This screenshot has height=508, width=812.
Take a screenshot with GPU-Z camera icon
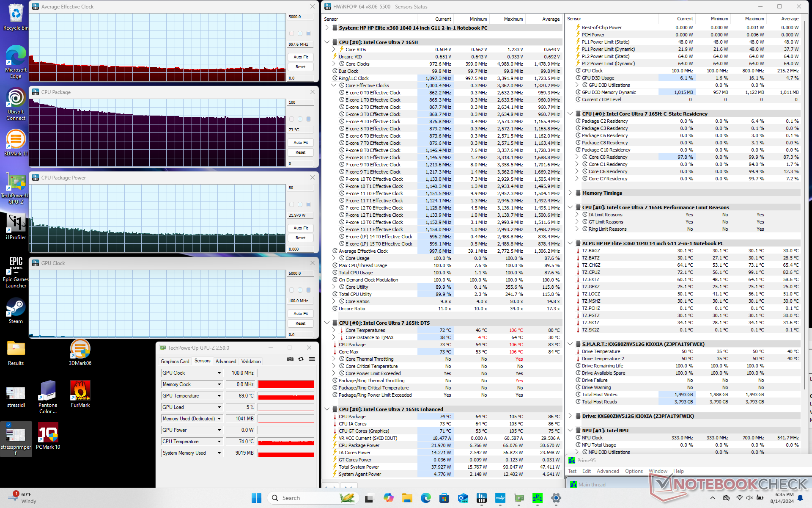290,359
